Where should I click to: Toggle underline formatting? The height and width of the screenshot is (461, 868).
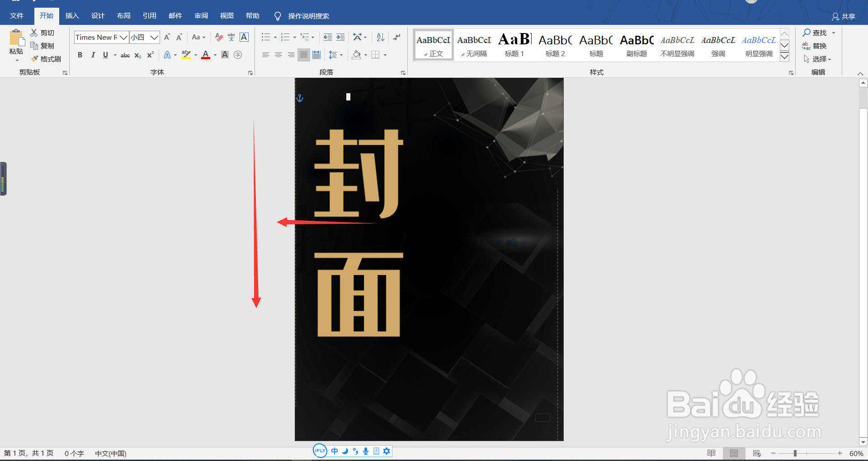click(x=104, y=55)
